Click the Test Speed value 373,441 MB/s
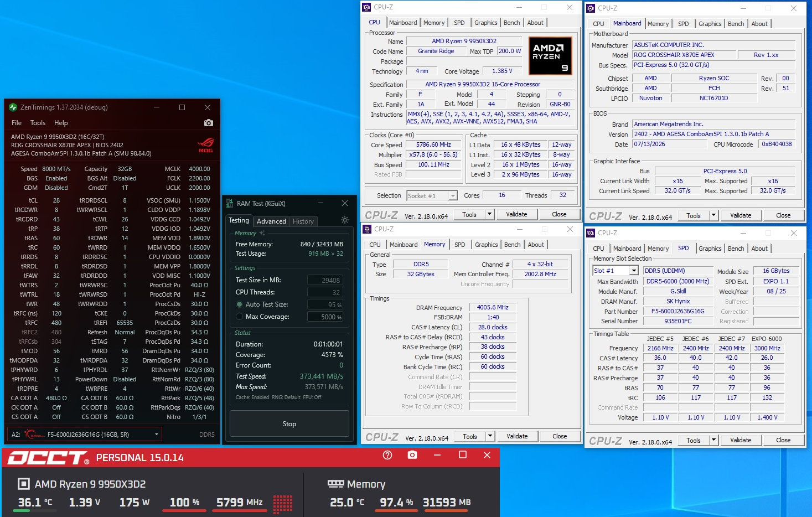 tap(321, 376)
